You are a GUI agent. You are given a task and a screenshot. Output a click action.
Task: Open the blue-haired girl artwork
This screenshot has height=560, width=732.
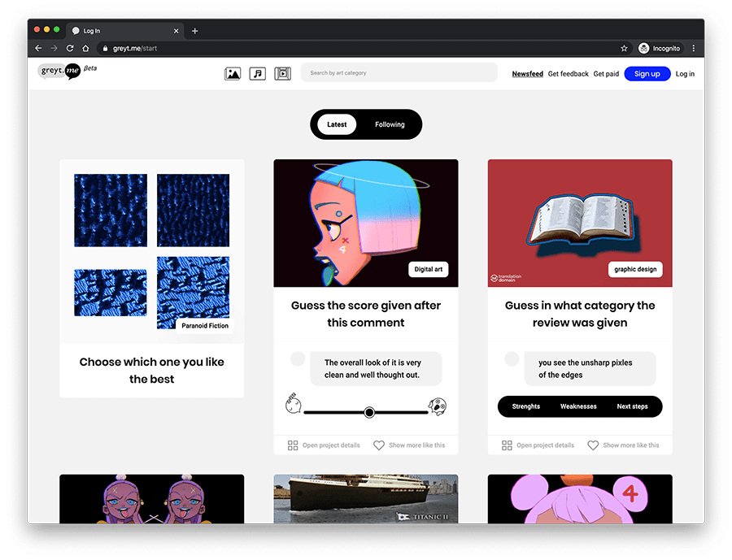(366, 223)
